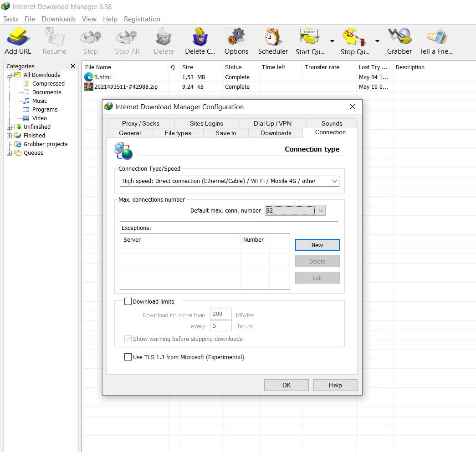Click New to add exception
Screen dimensions: 476x452
pyautogui.click(x=317, y=245)
